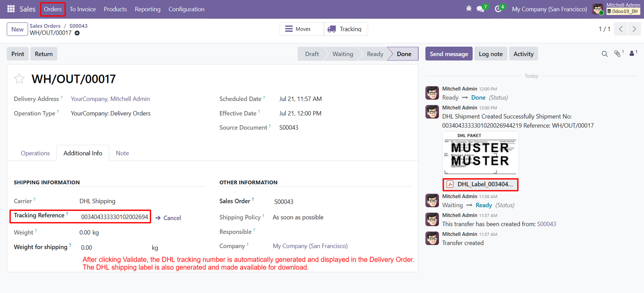Open Sales Orders breadcrumb link

pos(45,26)
